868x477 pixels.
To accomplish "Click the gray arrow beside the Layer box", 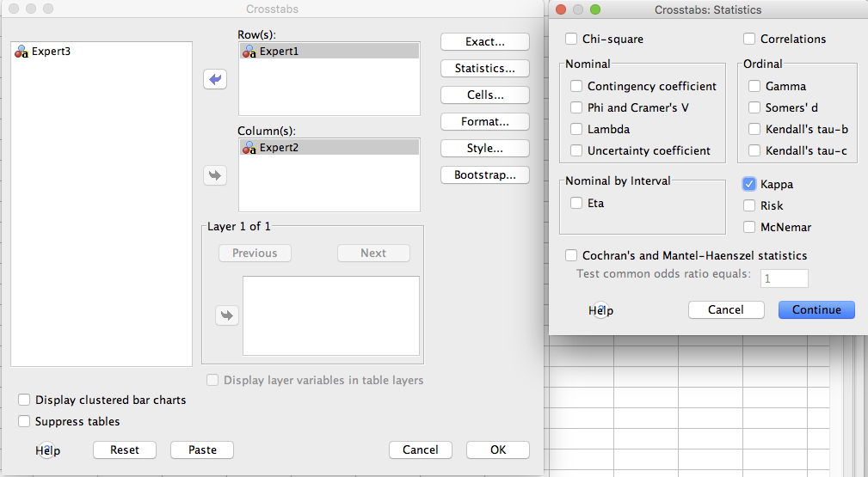I will click(227, 315).
